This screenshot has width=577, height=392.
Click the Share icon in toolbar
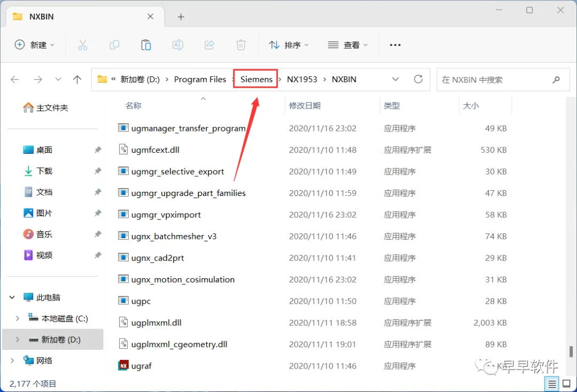(x=209, y=45)
